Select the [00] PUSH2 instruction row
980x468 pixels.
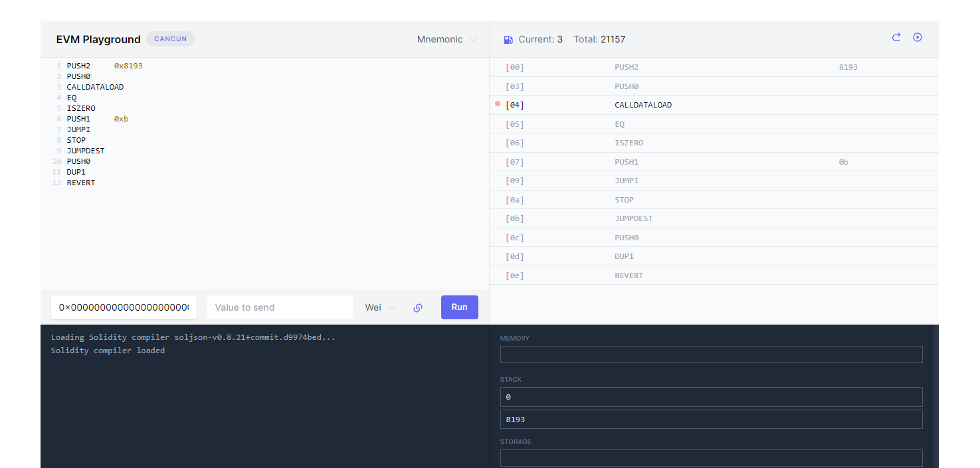[714, 67]
